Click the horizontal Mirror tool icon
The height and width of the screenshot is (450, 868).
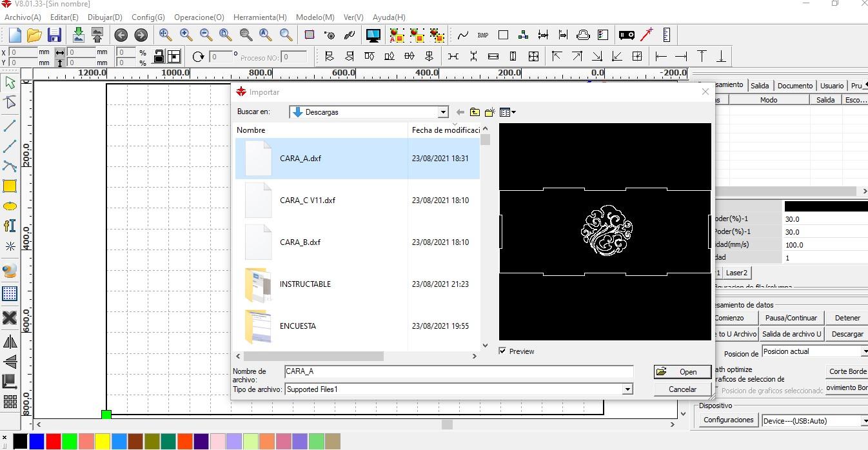pos(10,342)
